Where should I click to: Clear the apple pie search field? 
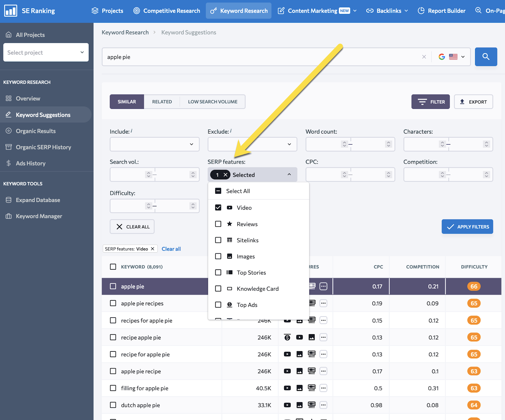coord(424,57)
